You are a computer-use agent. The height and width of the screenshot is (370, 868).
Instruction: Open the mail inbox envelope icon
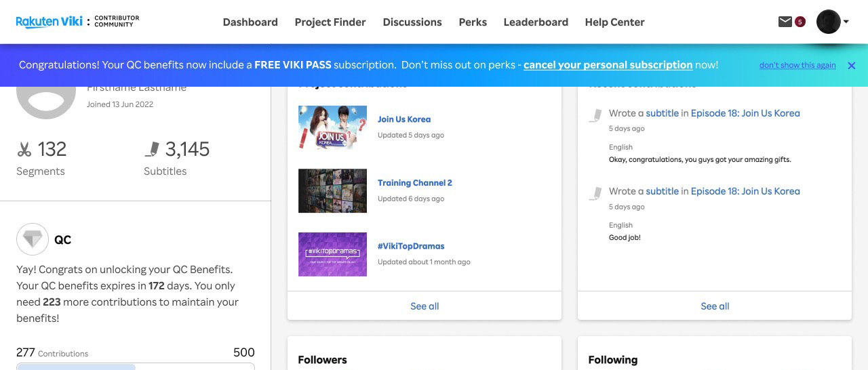785,22
